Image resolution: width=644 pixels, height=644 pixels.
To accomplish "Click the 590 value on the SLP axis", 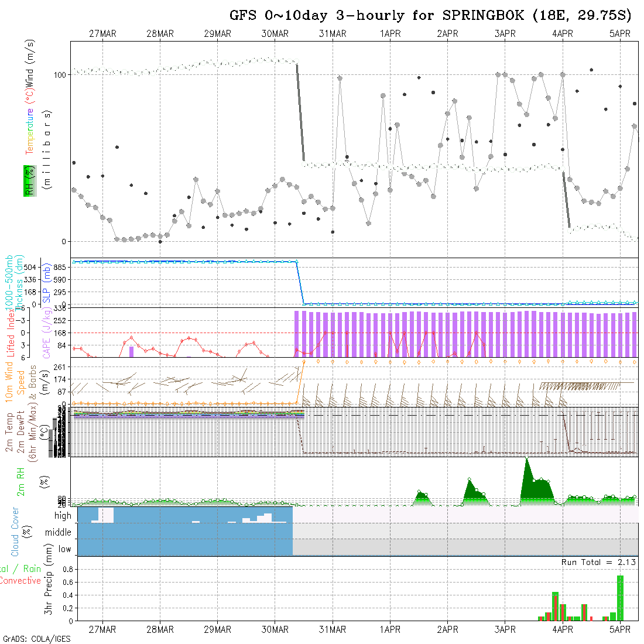I will pyautogui.click(x=60, y=280).
